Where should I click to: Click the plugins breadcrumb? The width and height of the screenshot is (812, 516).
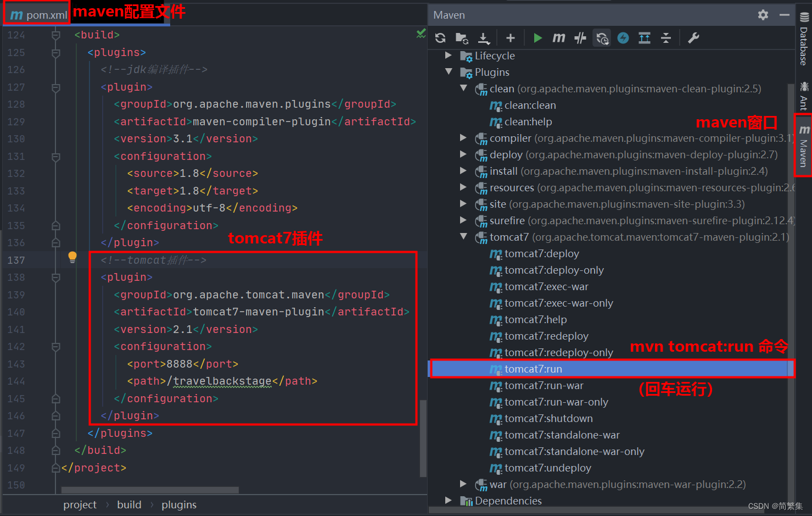(x=179, y=504)
